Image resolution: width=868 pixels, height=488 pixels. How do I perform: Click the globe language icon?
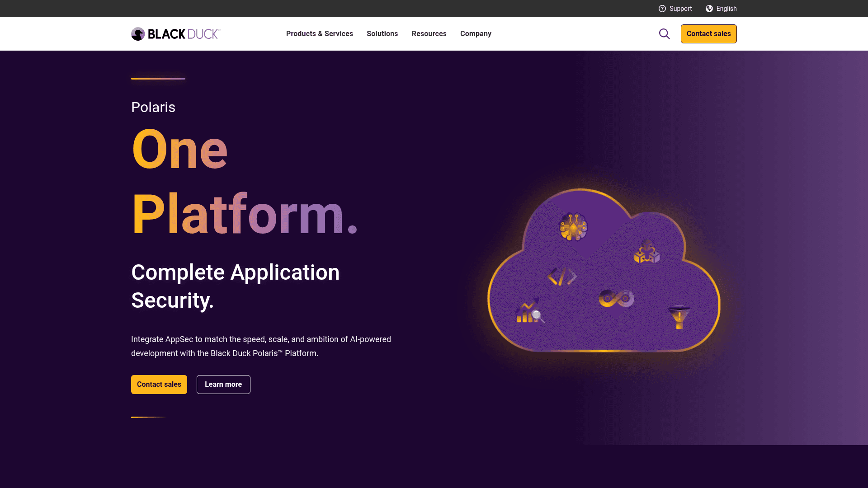[x=709, y=9]
